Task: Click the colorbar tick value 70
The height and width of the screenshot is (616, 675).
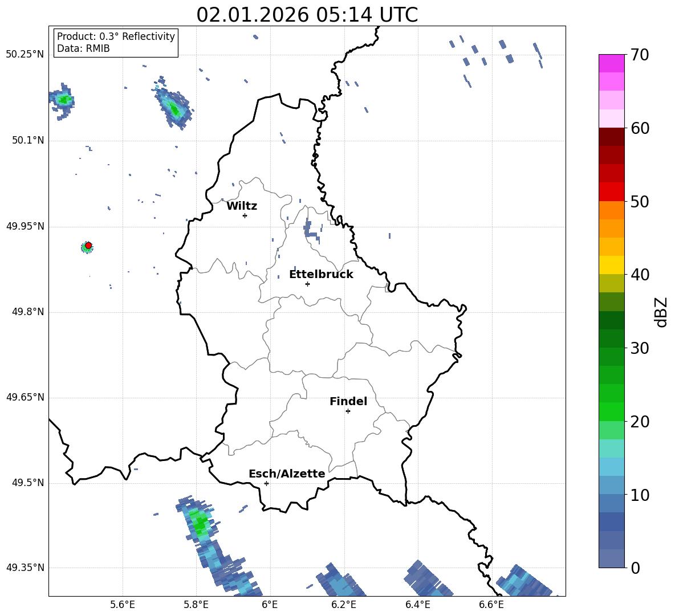Action: pyautogui.click(x=640, y=55)
